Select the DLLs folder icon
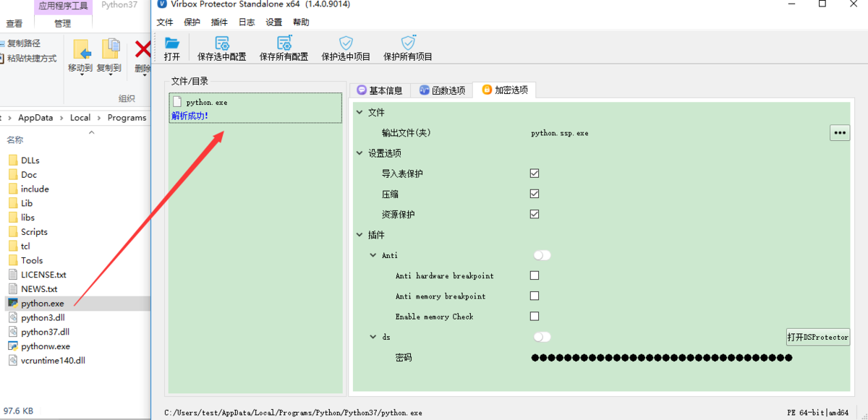Image resolution: width=868 pixels, height=420 pixels. click(x=13, y=160)
